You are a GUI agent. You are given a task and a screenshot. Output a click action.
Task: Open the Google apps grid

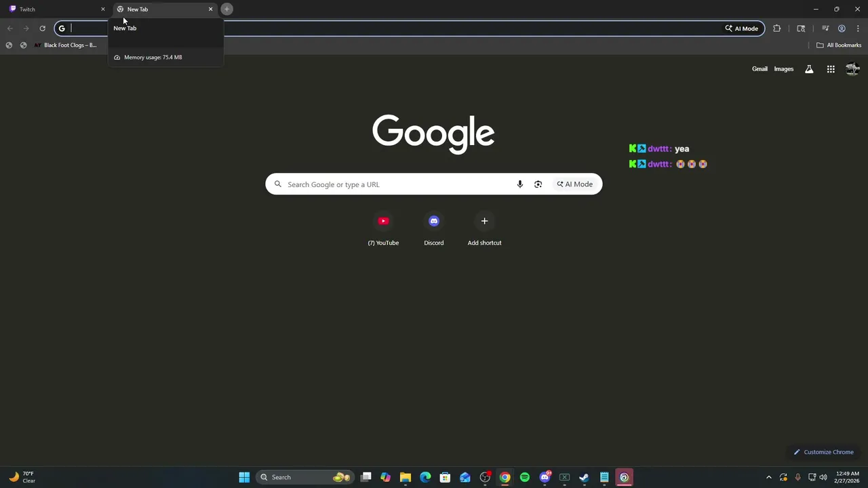point(831,69)
